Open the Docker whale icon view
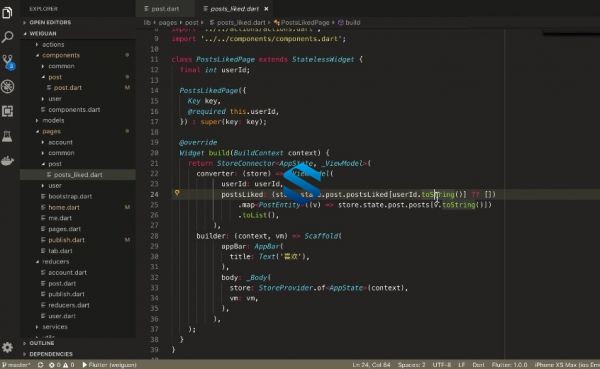Viewport: 600px width, 369px height. pyautogui.click(x=7, y=161)
